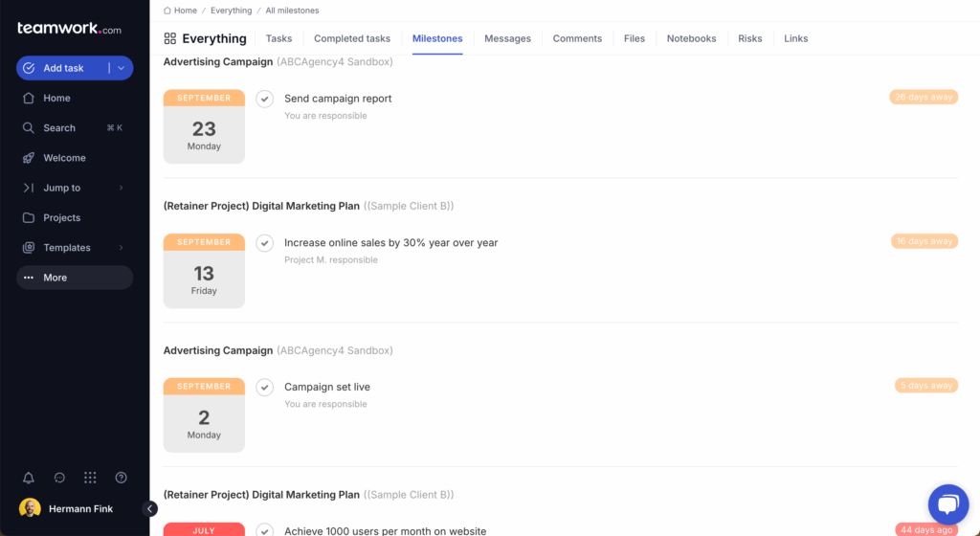The image size is (980, 536).
Task: Switch to the Tasks tab
Action: point(278,38)
